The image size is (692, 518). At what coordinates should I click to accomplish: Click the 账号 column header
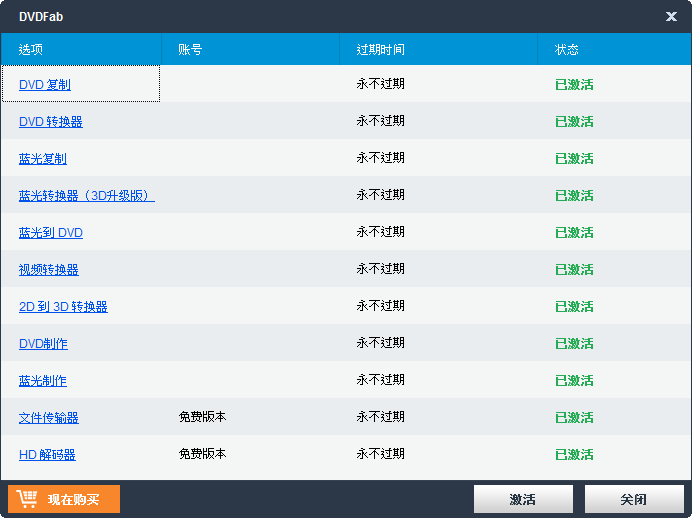(190, 49)
